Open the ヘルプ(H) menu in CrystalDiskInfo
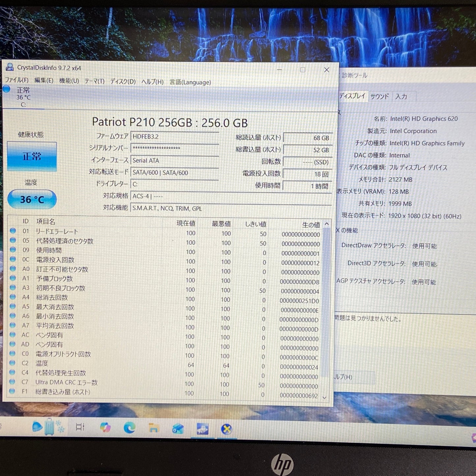This screenshot has height=476, width=476. pos(153,82)
